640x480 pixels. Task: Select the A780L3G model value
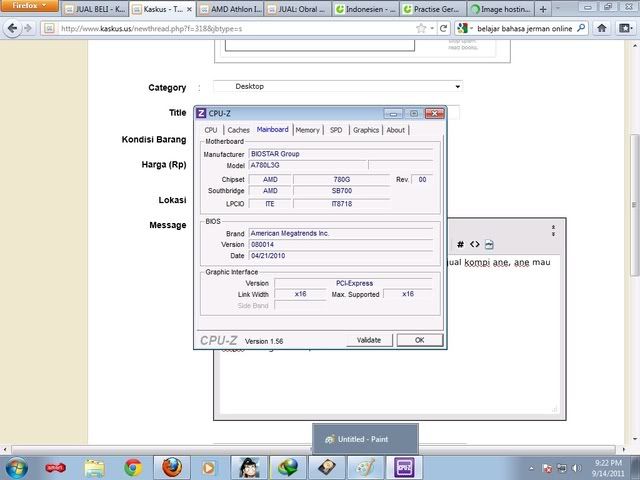pyautogui.click(x=308, y=165)
